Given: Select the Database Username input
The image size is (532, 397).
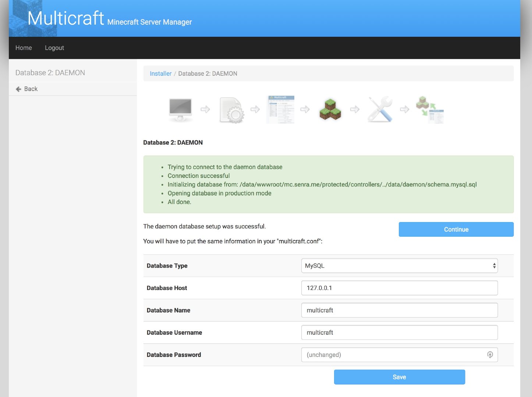Looking at the screenshot, I should point(399,333).
